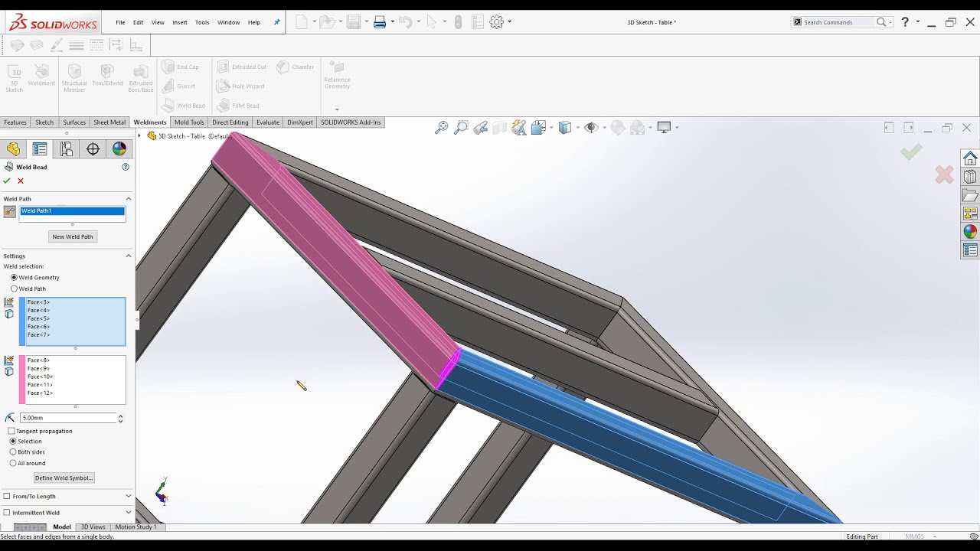Switch to the Direct Editing tab
This screenshot has height=551, width=980.
click(230, 122)
